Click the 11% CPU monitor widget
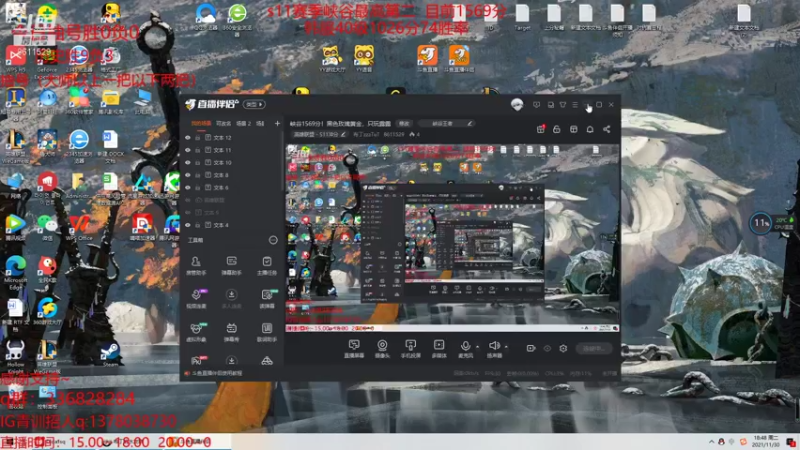Viewport: 800px width, 450px height. pyautogui.click(x=760, y=223)
